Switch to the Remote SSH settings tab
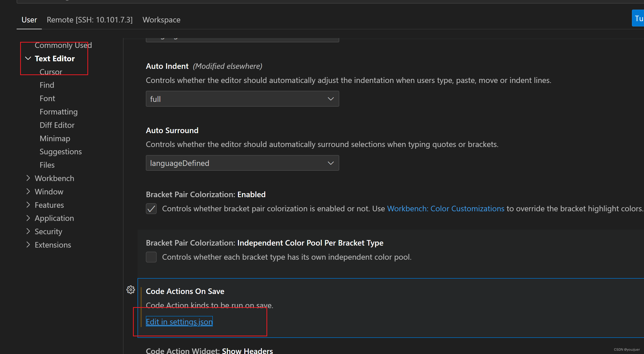 coord(89,20)
